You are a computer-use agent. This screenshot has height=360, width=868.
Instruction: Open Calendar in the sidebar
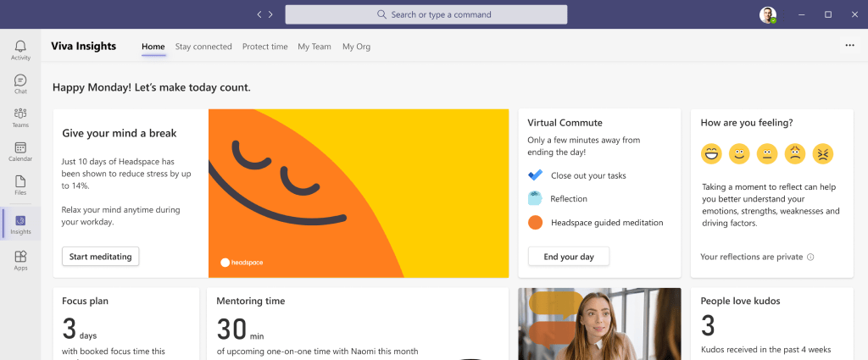pyautogui.click(x=20, y=152)
